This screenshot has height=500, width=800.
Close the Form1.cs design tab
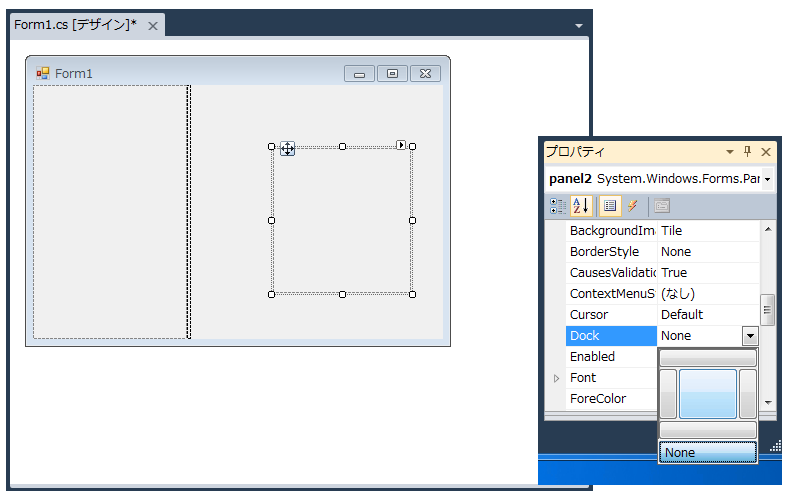coord(153,26)
